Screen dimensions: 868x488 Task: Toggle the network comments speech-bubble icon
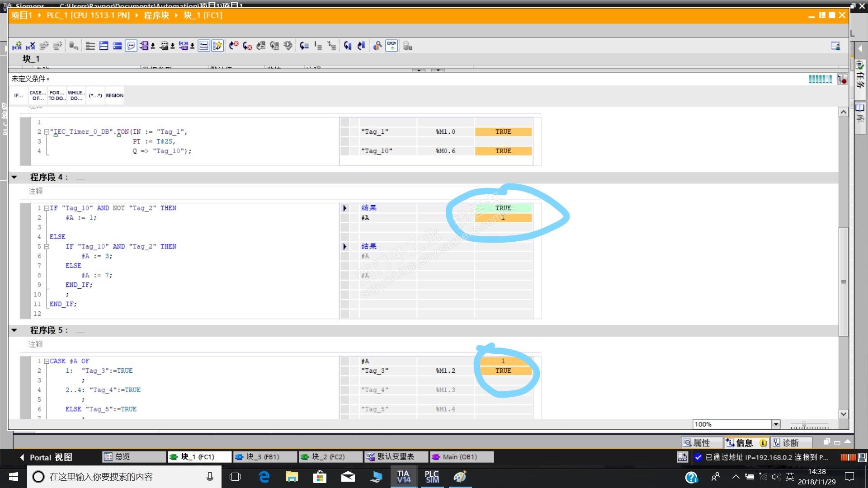pos(131,46)
